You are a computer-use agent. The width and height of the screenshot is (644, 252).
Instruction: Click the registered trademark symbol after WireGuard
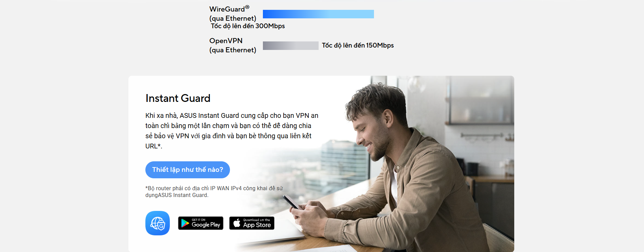(247, 7)
